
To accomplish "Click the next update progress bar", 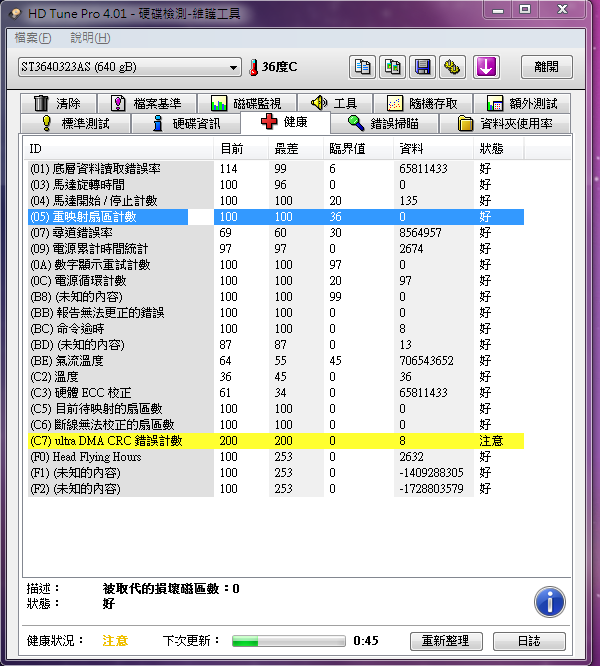I will coord(289,641).
